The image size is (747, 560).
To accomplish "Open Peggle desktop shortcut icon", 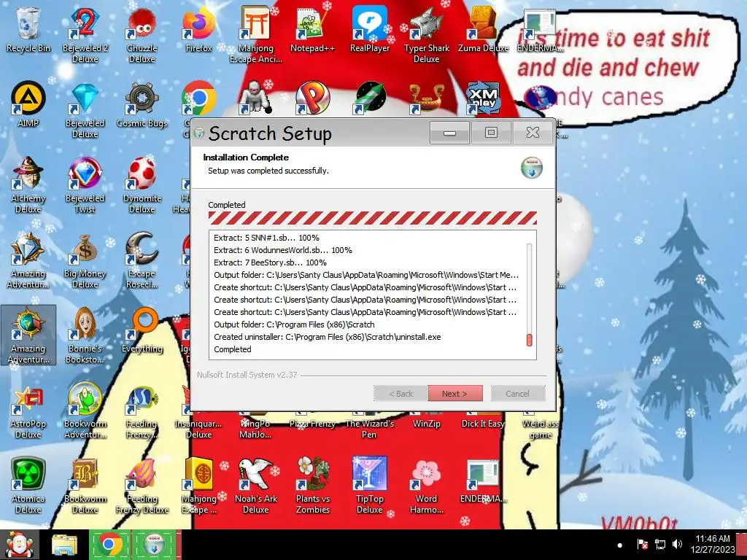I will click(x=312, y=98).
